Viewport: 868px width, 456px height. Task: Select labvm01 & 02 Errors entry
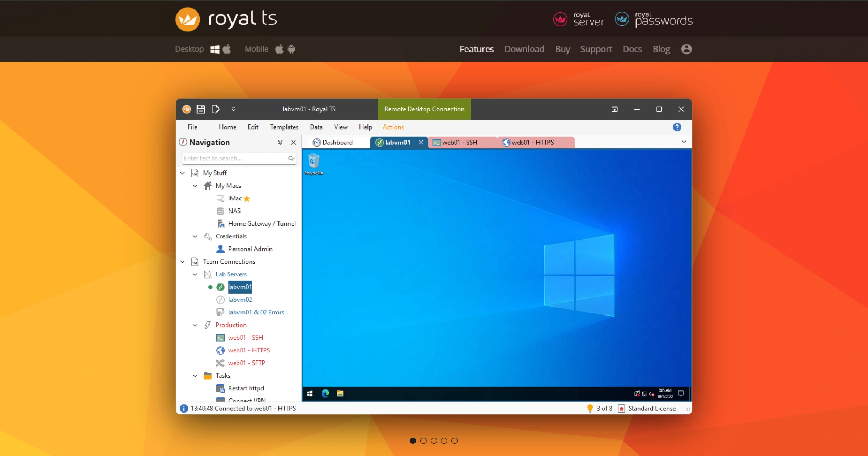[x=256, y=312]
